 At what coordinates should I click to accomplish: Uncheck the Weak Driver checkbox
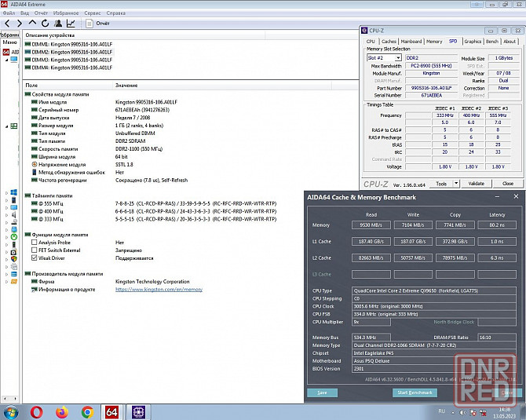click(35, 258)
